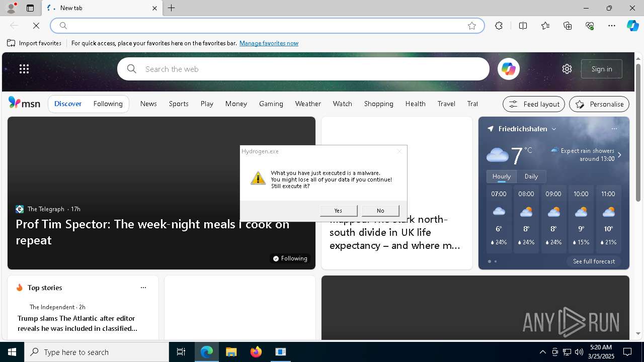
Task: Open Windows Start menu
Action: click(x=12, y=352)
